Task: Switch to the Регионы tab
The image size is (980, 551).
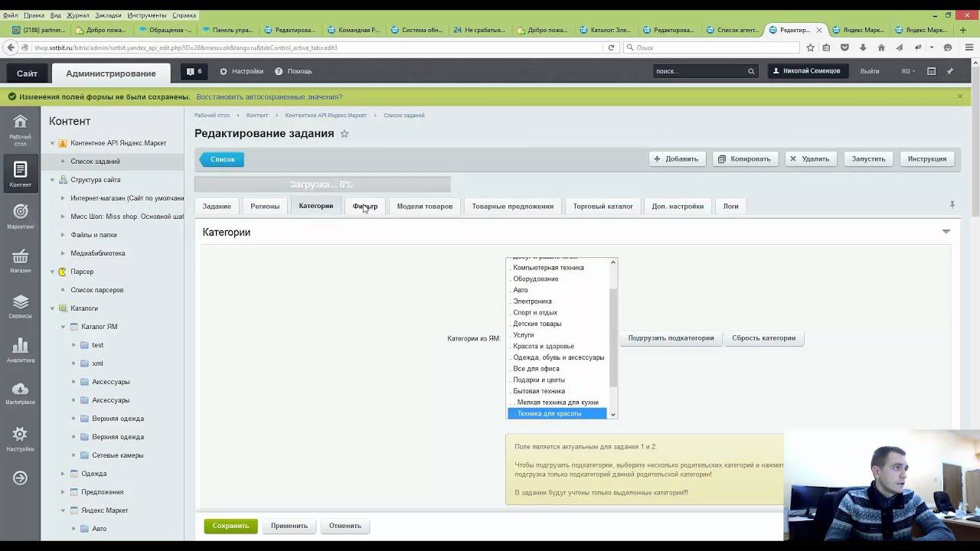Action: pos(265,206)
